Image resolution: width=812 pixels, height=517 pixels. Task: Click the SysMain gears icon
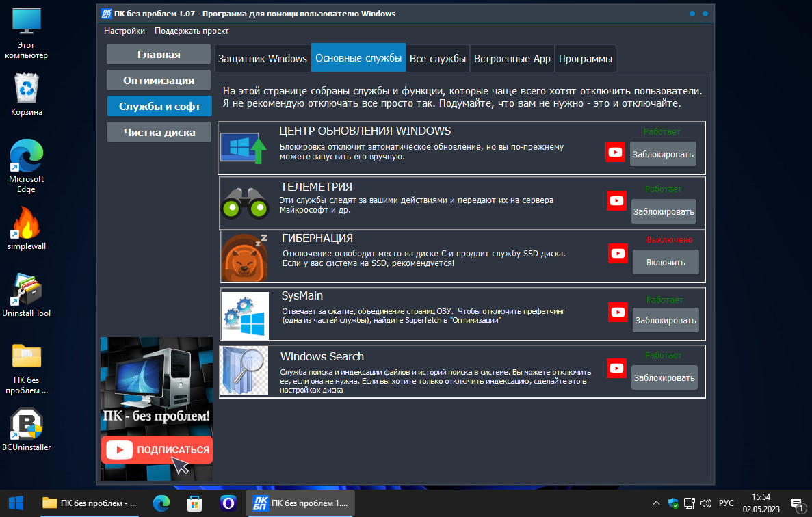[245, 315]
